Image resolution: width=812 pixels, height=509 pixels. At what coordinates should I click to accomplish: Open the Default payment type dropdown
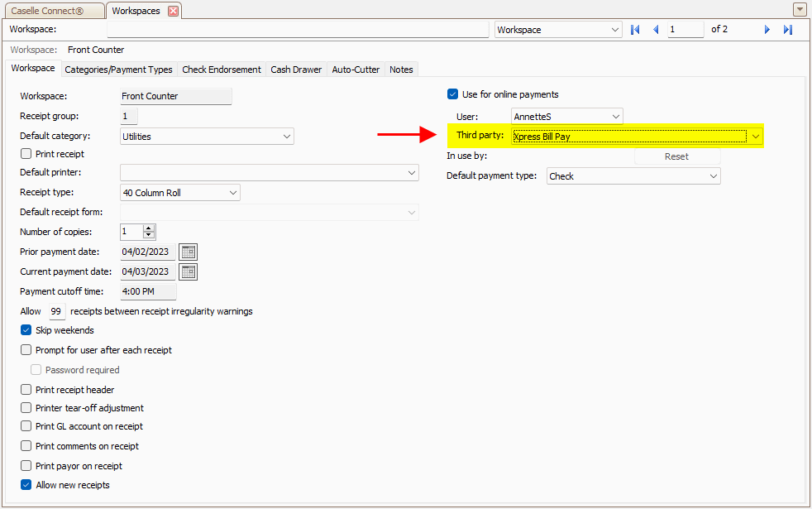(713, 176)
